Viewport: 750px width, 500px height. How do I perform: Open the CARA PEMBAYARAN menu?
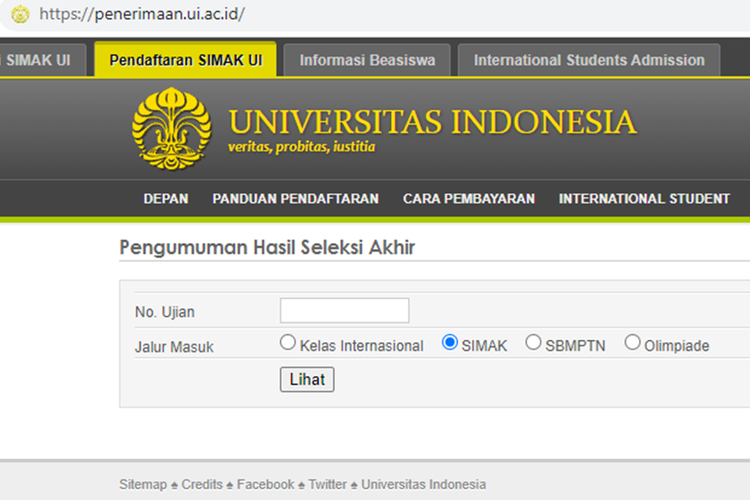tap(469, 199)
